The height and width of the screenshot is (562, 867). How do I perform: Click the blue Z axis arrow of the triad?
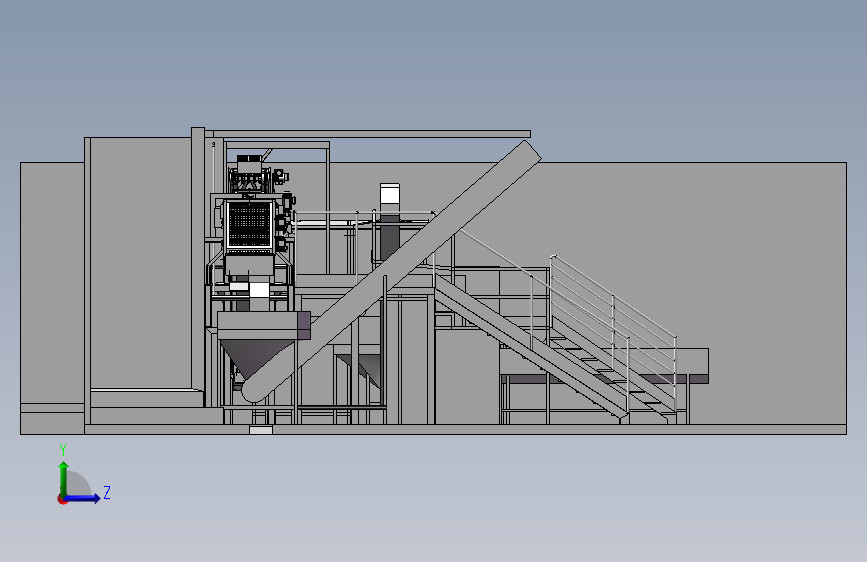point(83,498)
